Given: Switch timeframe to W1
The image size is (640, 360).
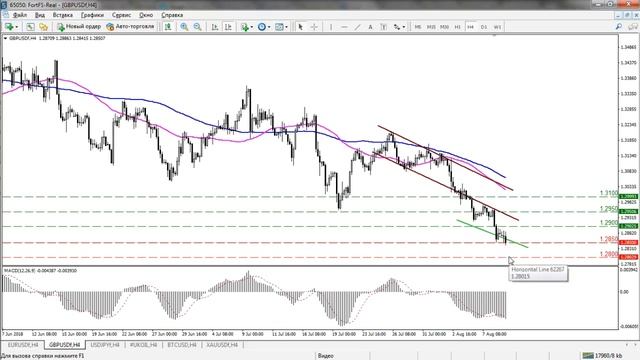Looking at the screenshot, I should pos(498,27).
